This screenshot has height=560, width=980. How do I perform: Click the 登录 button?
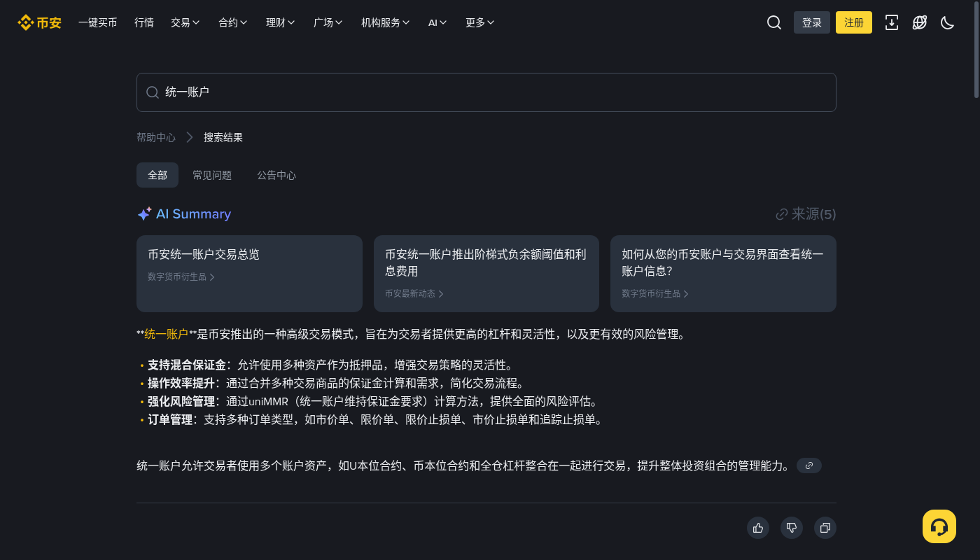click(x=812, y=22)
